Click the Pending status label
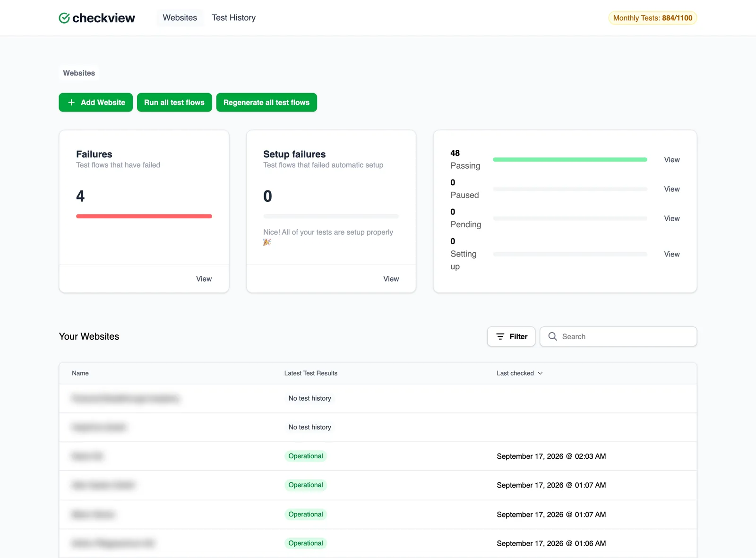 point(466,224)
